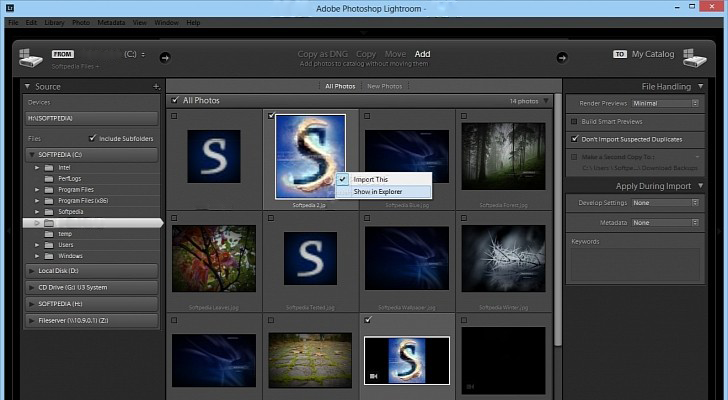Select the Users folder icon
This screenshot has width=728, height=400.
[x=49, y=244]
